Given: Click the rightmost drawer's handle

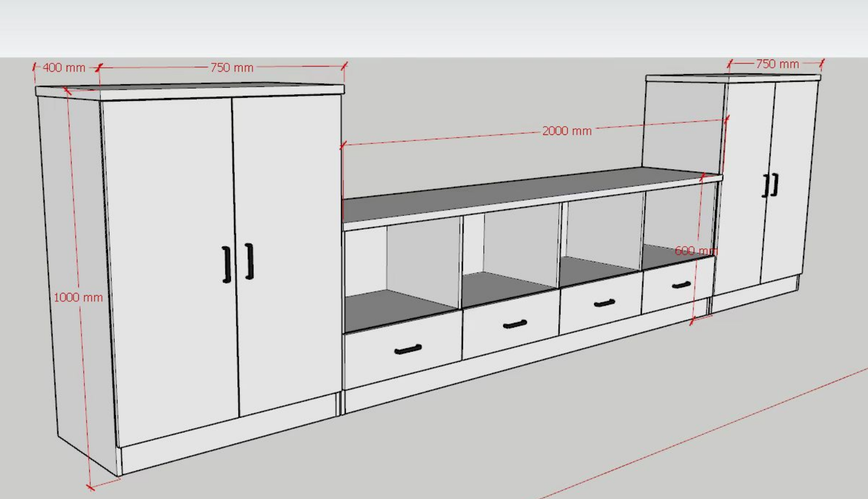Looking at the screenshot, I should [681, 285].
